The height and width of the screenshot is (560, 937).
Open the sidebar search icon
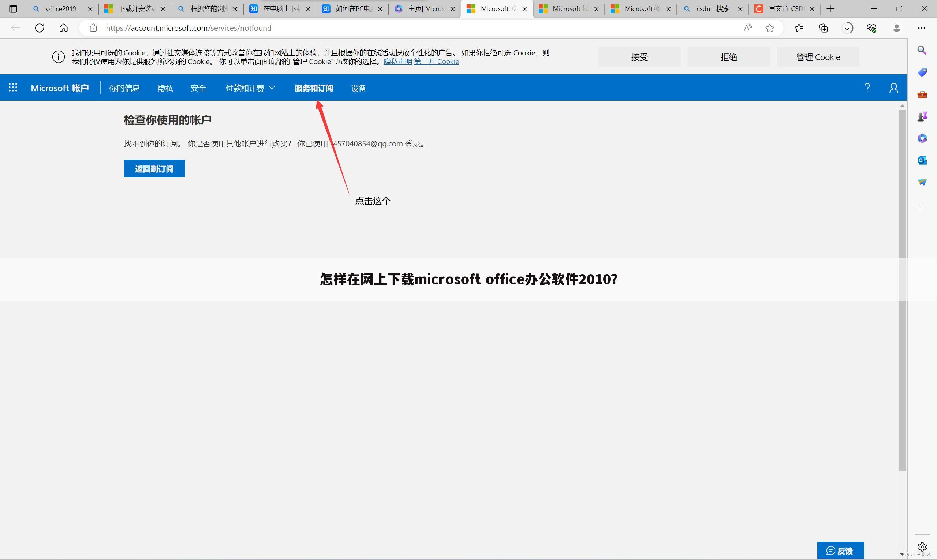[922, 50]
